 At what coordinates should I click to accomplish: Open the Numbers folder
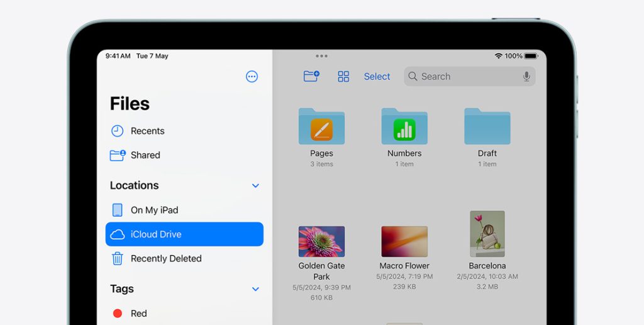click(404, 127)
